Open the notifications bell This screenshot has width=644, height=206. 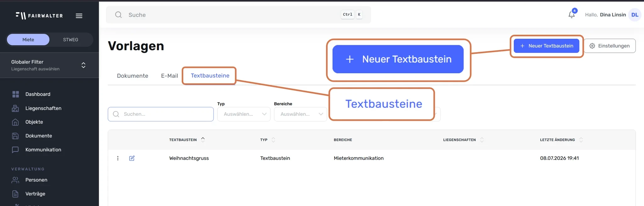(572, 14)
